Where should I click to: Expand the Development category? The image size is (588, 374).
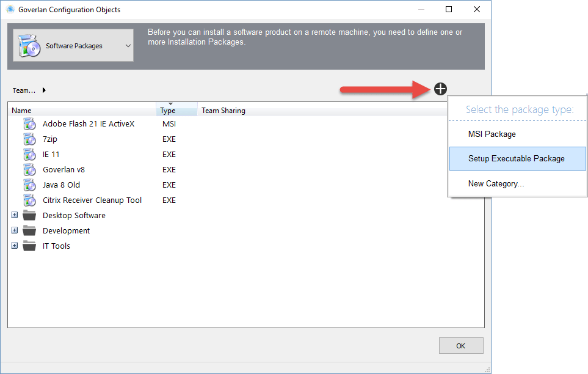pos(14,230)
